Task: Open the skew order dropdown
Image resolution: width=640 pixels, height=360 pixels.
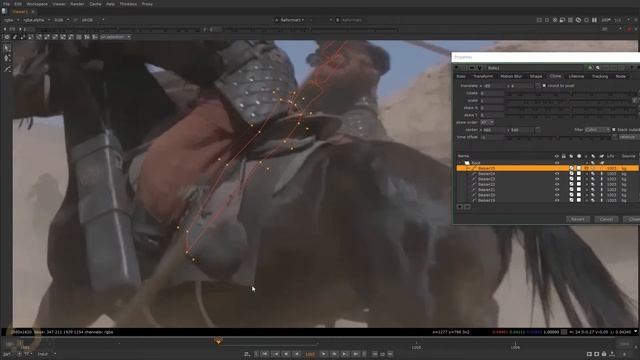Action: (x=487, y=122)
